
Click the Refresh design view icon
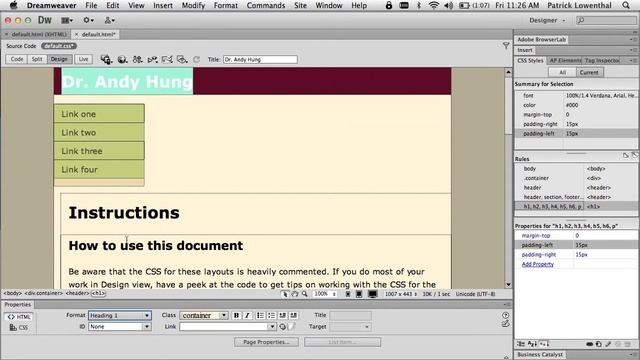click(x=197, y=60)
